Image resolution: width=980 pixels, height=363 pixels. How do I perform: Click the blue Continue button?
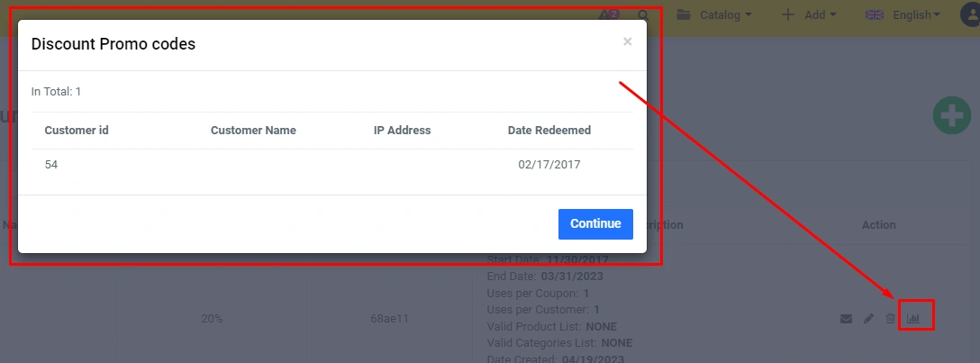[595, 223]
